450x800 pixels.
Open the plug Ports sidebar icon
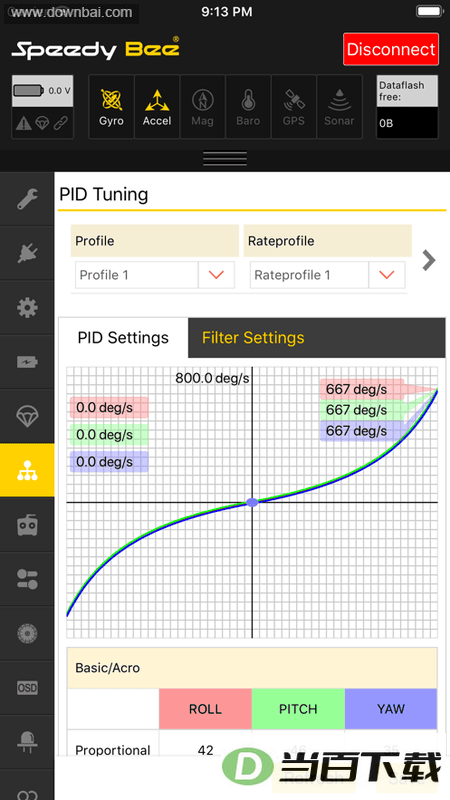click(27, 253)
